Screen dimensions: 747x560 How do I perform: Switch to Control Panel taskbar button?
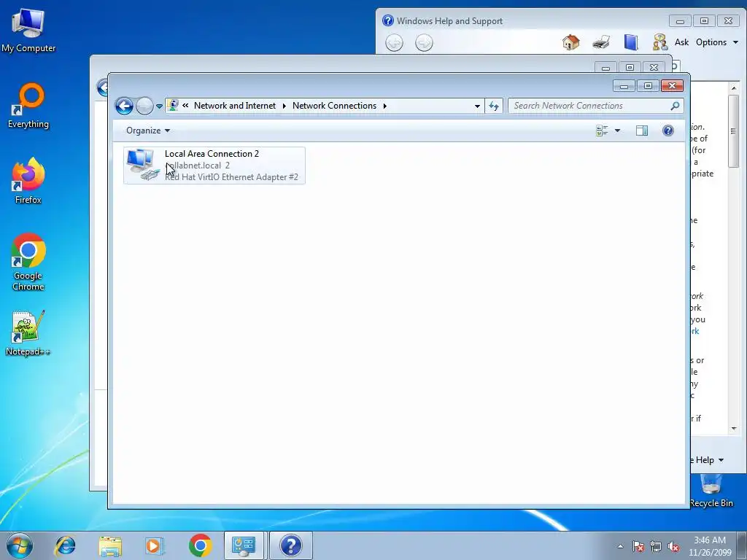point(244,545)
